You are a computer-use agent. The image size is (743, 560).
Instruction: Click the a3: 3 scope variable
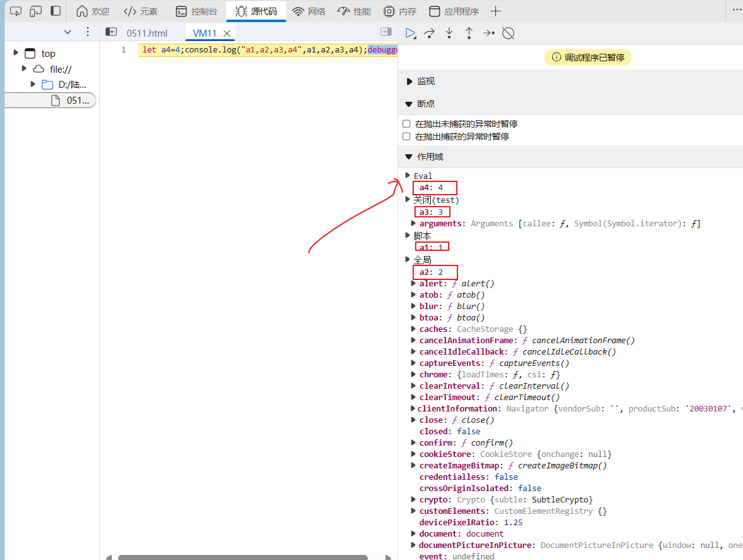tap(431, 212)
